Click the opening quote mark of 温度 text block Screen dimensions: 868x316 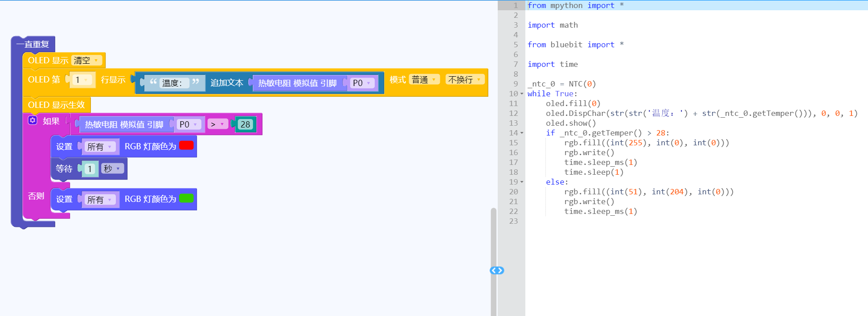(153, 82)
